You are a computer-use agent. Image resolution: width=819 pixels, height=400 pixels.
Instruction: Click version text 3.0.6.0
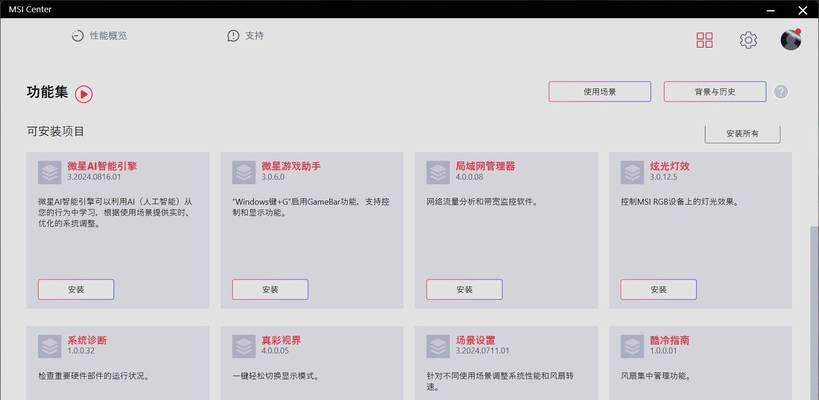click(x=273, y=177)
